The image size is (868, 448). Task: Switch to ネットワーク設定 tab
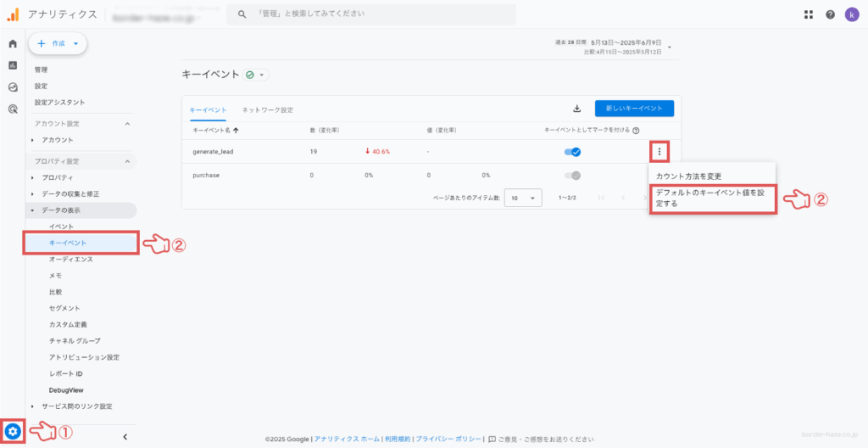coord(267,109)
